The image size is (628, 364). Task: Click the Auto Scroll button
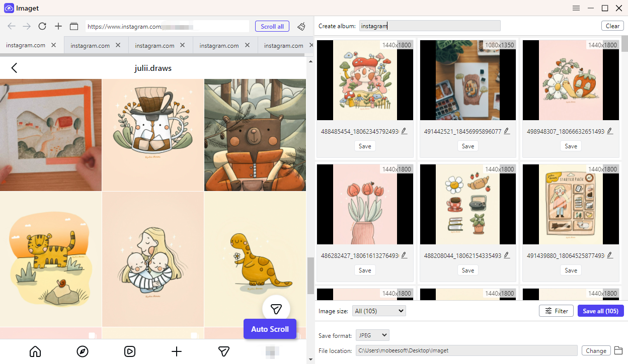[x=270, y=329]
